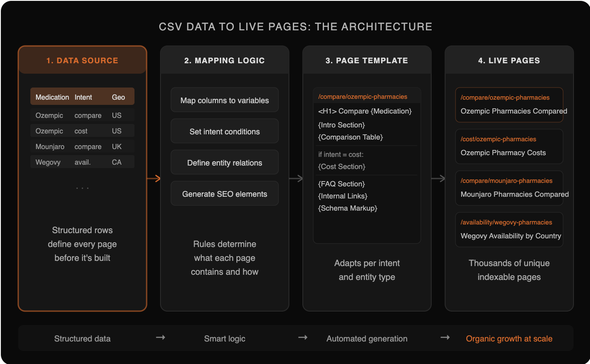Click the 'Medication' table column header
Image resolution: width=590 pixels, height=364 pixels.
pyautogui.click(x=52, y=97)
